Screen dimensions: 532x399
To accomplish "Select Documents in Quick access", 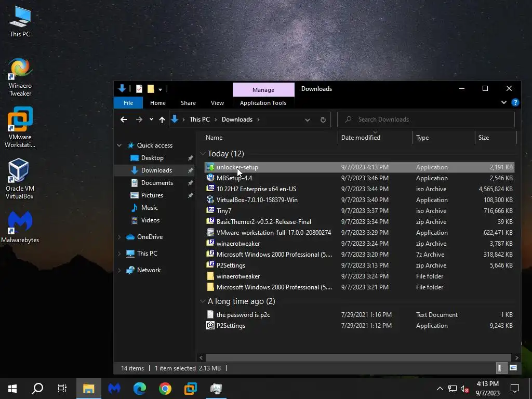I will 157,182.
